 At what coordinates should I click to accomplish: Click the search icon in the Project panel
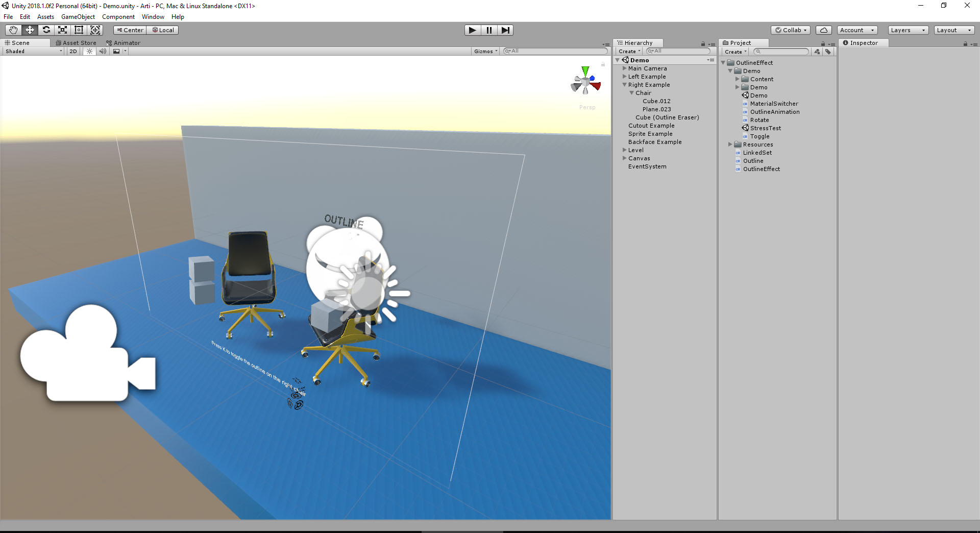pyautogui.click(x=758, y=51)
